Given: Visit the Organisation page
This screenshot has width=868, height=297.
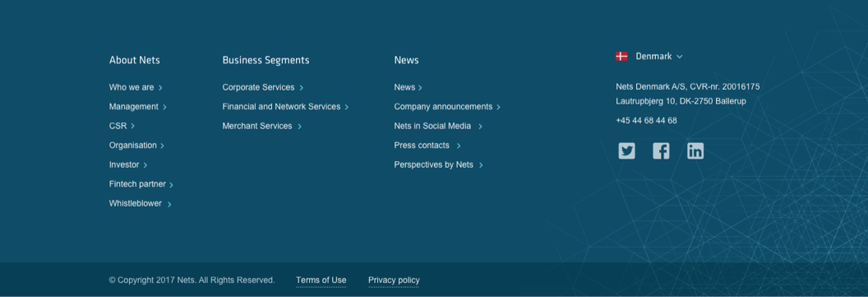Looking at the screenshot, I should click(133, 145).
